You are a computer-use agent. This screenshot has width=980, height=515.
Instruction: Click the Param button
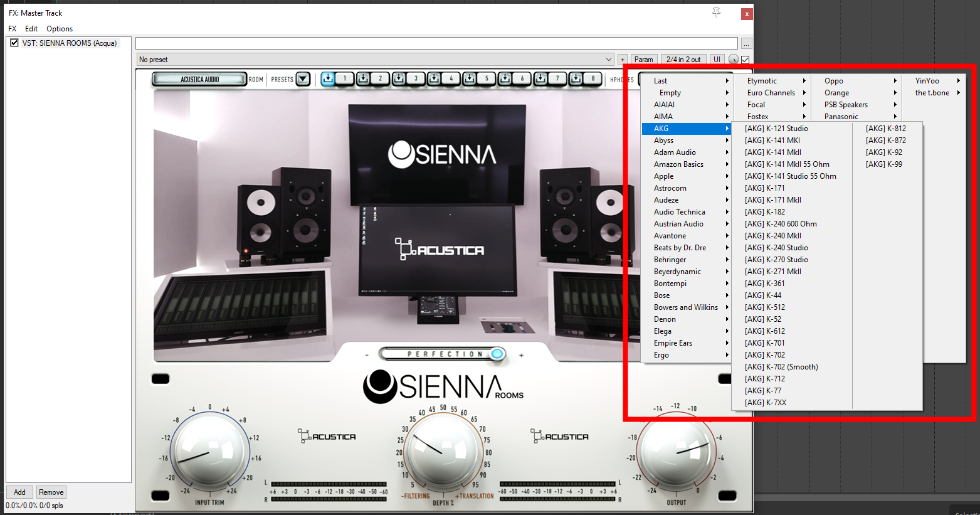[643, 60]
